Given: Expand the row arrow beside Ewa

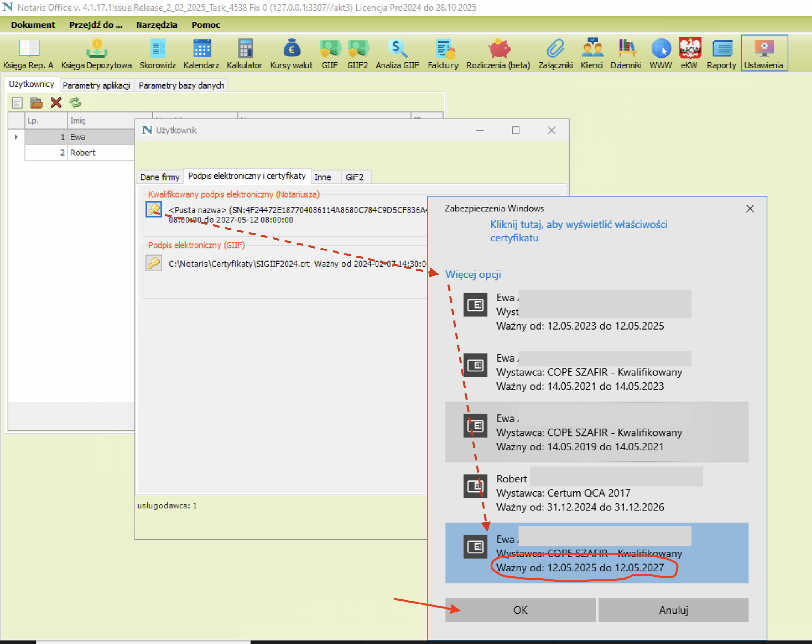Looking at the screenshot, I should coord(16,137).
